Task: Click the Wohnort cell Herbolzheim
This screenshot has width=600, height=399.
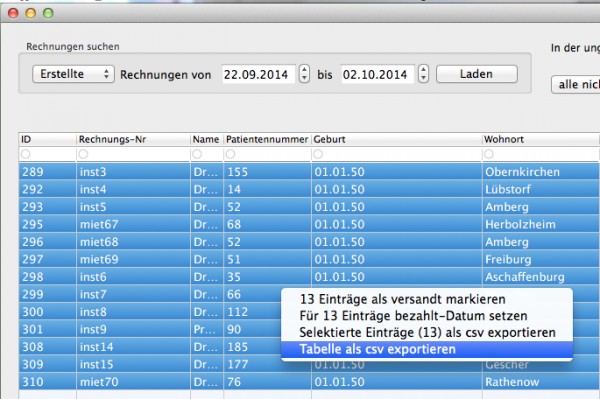Action: [541, 224]
